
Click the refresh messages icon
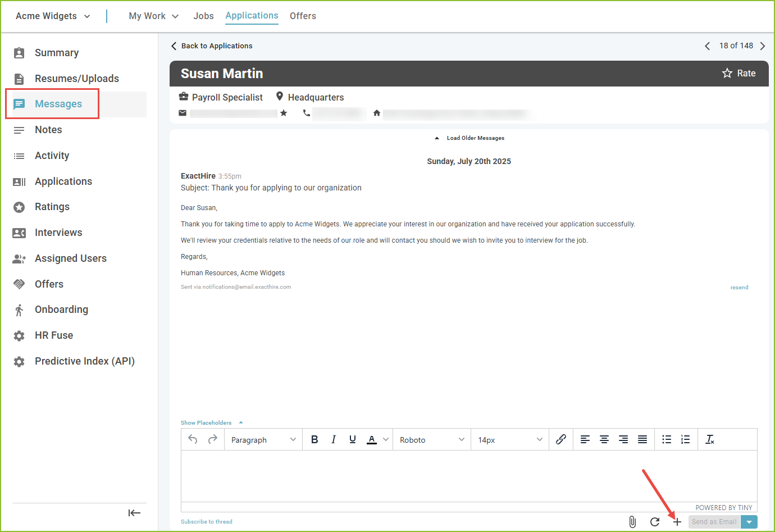(654, 522)
